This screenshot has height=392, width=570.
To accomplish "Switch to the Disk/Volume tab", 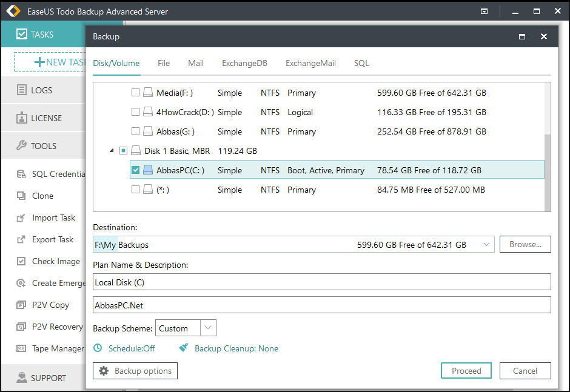I will pos(116,63).
